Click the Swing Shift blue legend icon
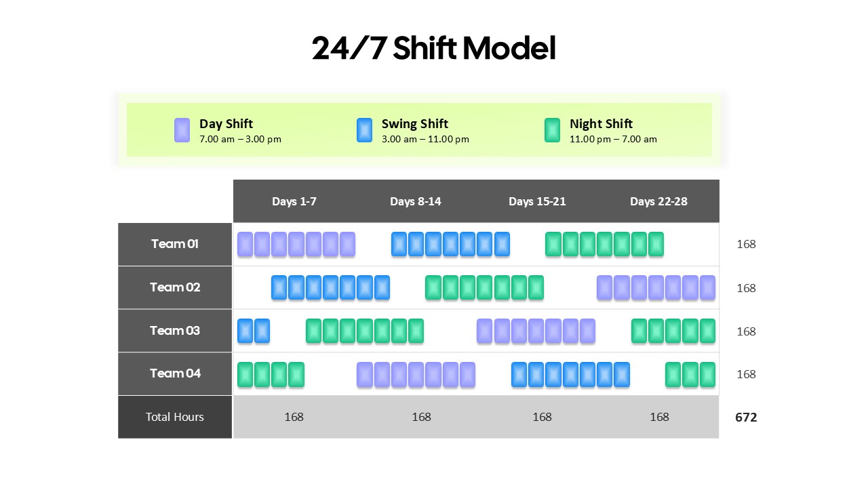 point(364,130)
